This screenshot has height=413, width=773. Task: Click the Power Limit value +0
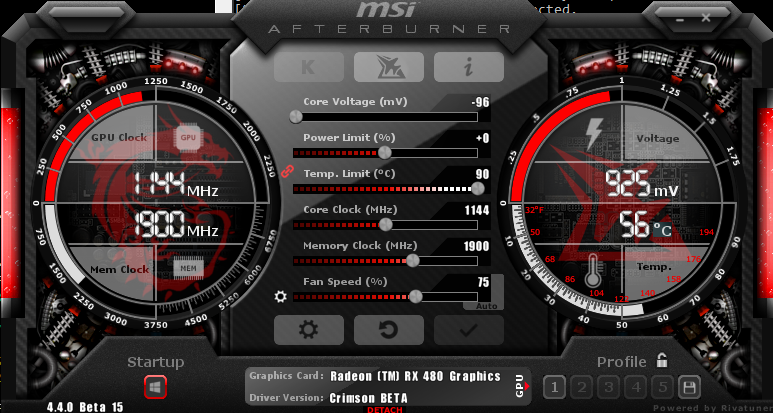(x=483, y=138)
